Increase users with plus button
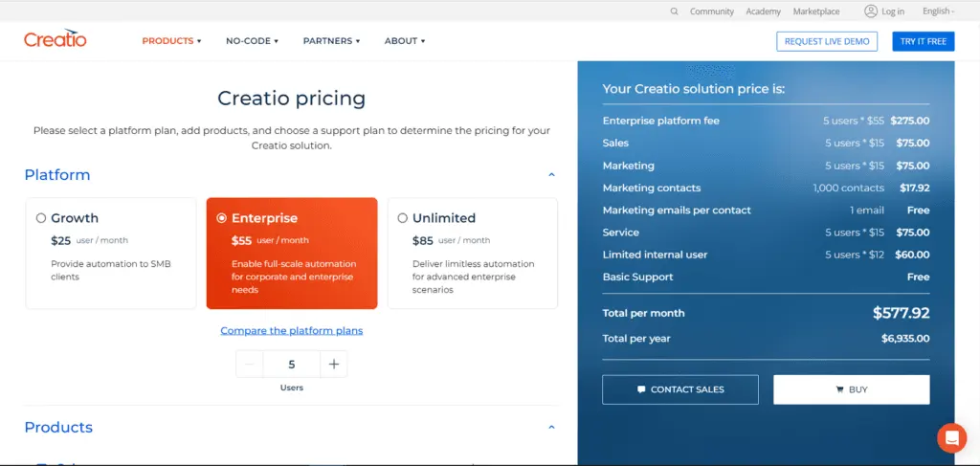This screenshot has width=980, height=466. tap(334, 365)
